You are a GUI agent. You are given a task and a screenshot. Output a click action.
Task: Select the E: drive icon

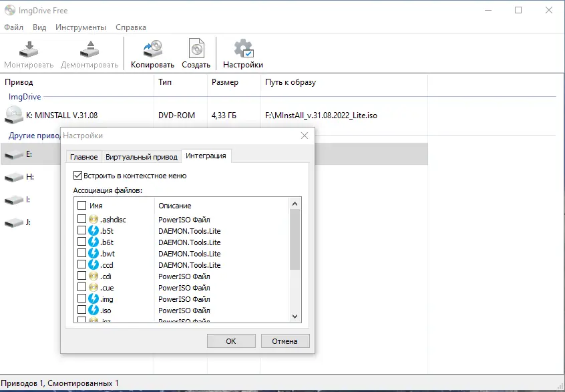(x=14, y=155)
